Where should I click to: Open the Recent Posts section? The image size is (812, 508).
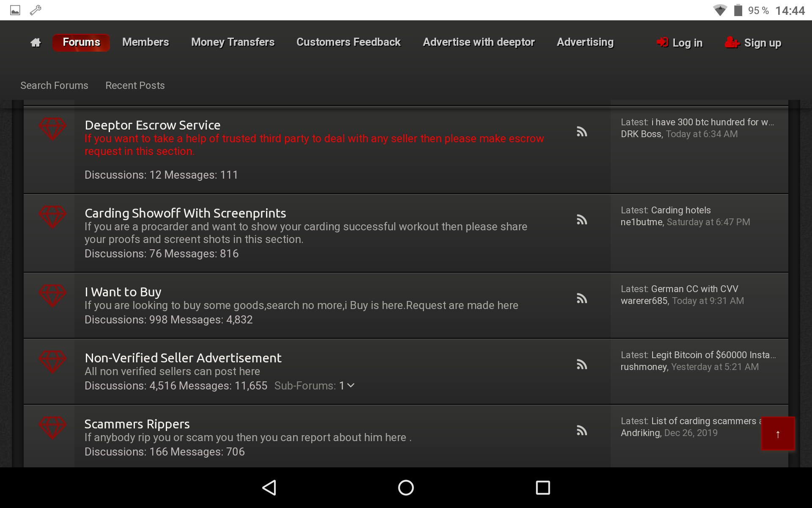pyautogui.click(x=134, y=85)
